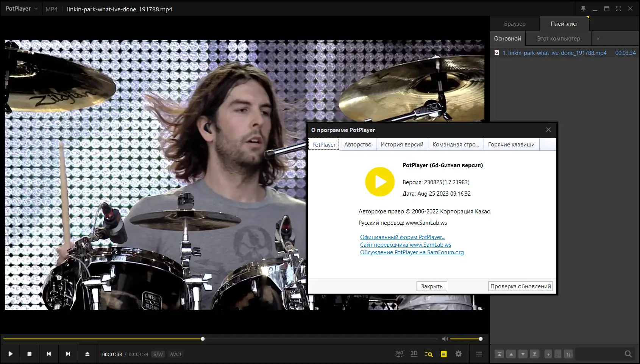Add a new playlist tab with plus
The image size is (640, 364).
point(598,39)
